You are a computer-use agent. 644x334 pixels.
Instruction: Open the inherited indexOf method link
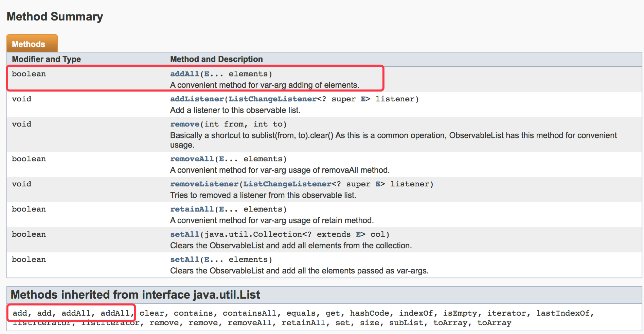(x=416, y=313)
